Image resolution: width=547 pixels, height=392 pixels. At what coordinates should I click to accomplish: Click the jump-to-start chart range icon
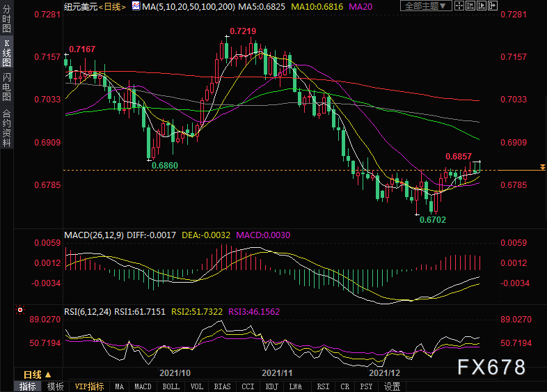[470, 6]
